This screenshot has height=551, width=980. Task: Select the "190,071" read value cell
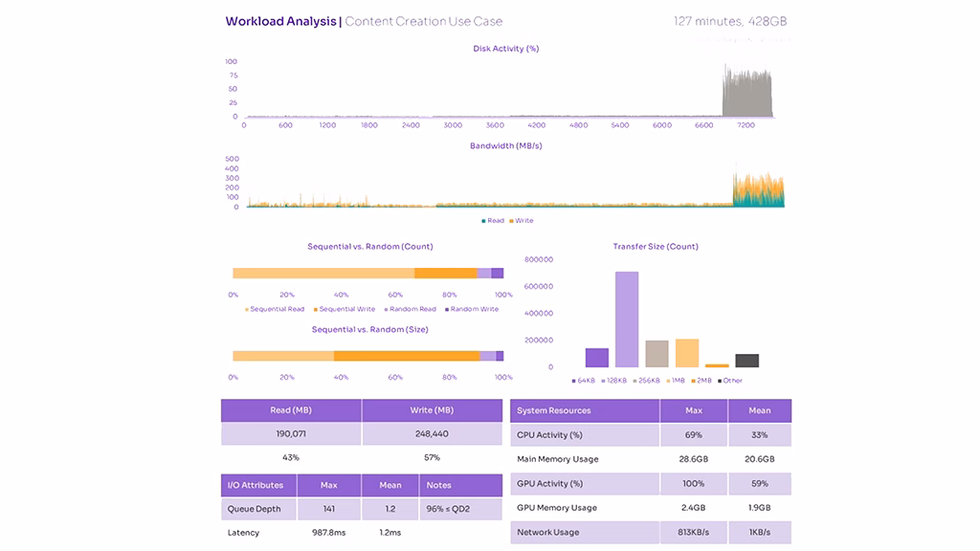291,433
